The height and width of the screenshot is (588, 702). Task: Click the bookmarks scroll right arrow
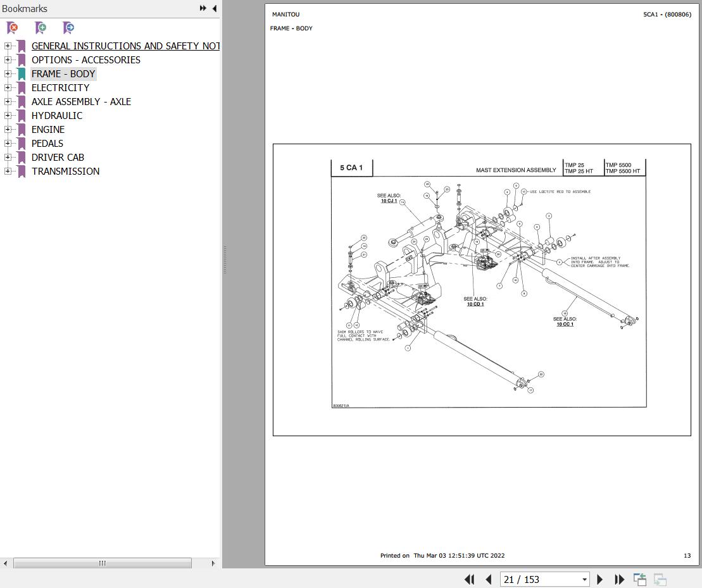click(x=213, y=563)
